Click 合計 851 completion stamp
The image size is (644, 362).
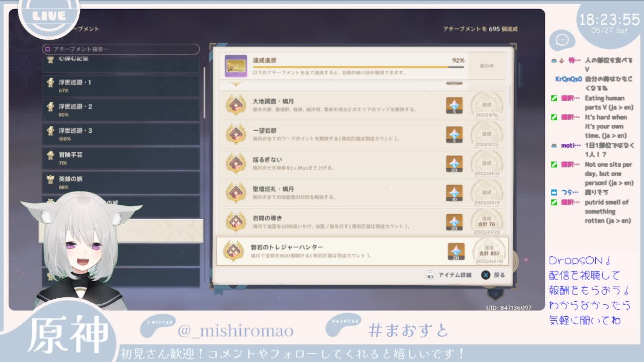(489, 251)
